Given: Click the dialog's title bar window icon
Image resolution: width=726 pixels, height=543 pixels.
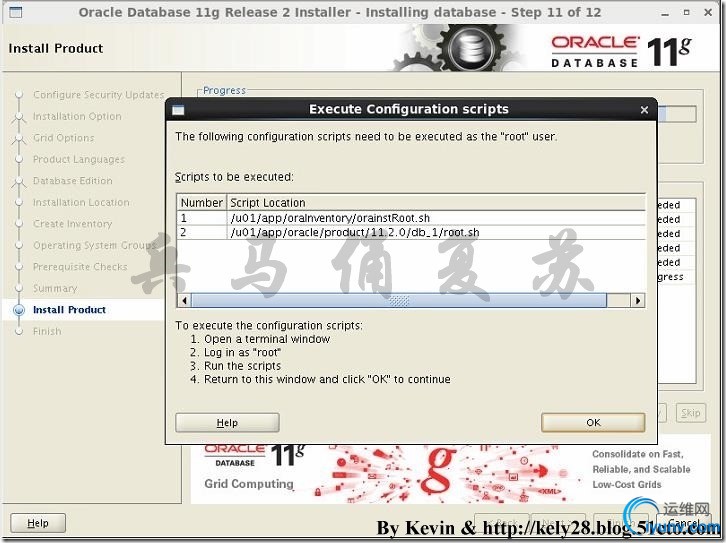Looking at the screenshot, I should [178, 110].
